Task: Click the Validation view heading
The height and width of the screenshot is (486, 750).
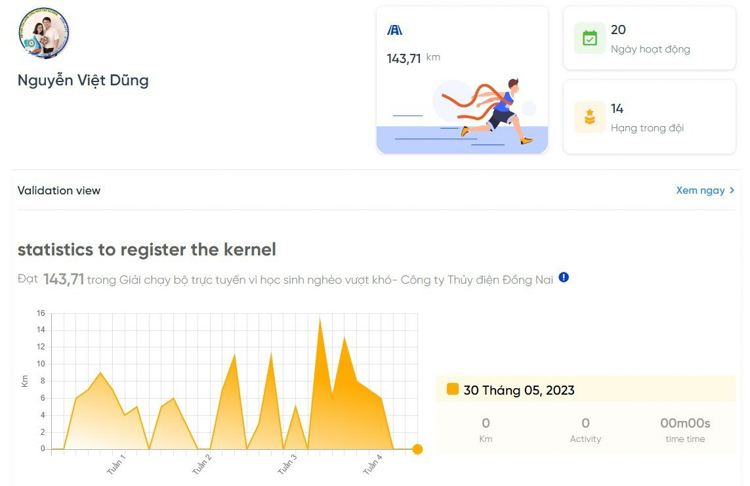Action: (59, 190)
